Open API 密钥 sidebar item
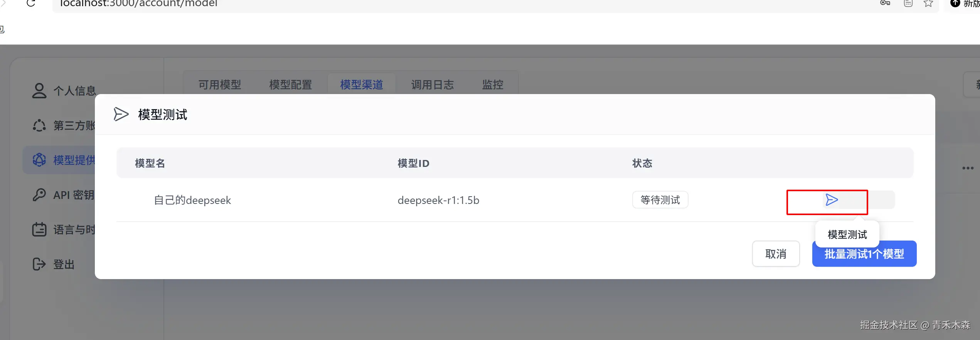Viewport: 980px width, 340px height. (x=64, y=195)
